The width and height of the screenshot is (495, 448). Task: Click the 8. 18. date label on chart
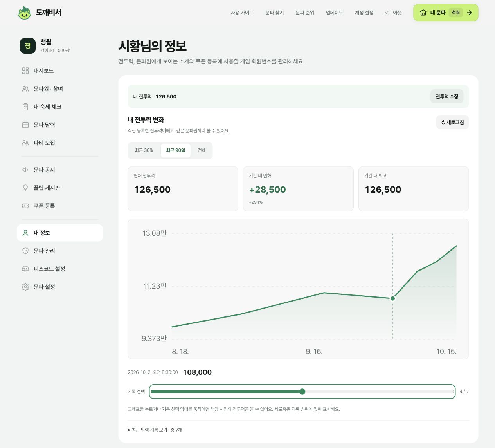[180, 352]
